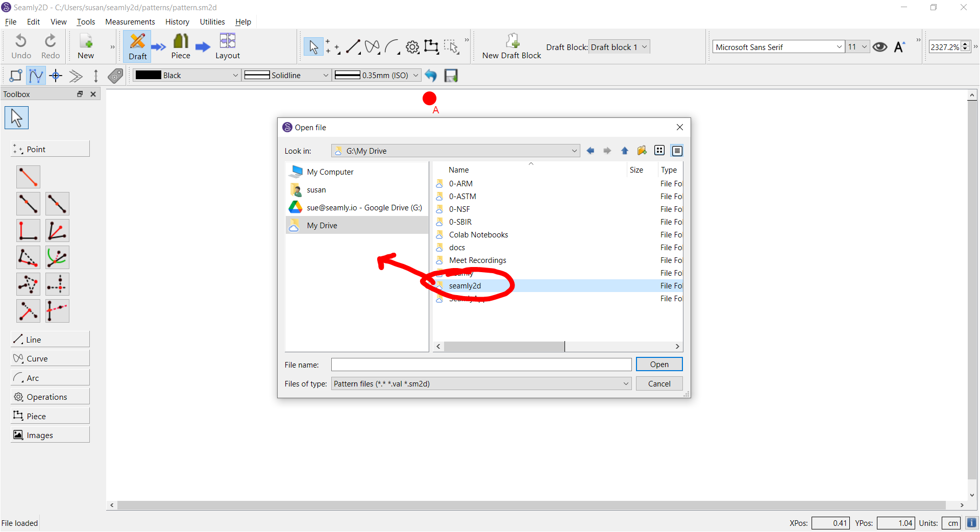The image size is (980, 532).
Task: Open the Utilities menu
Action: click(212, 22)
